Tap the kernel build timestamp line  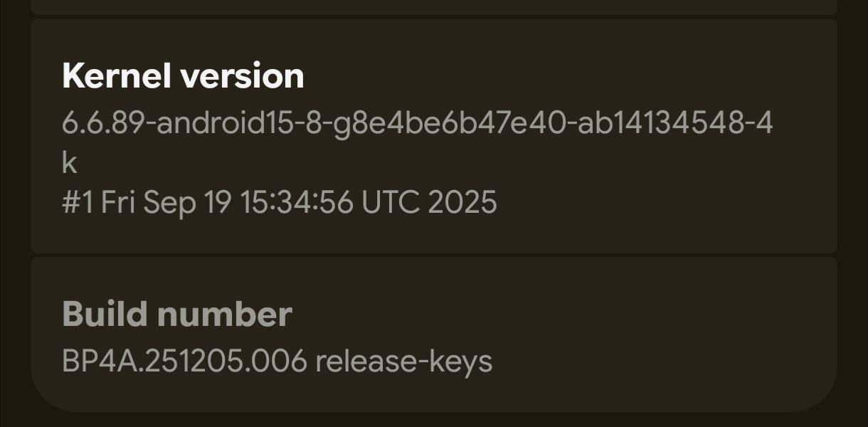click(x=279, y=202)
